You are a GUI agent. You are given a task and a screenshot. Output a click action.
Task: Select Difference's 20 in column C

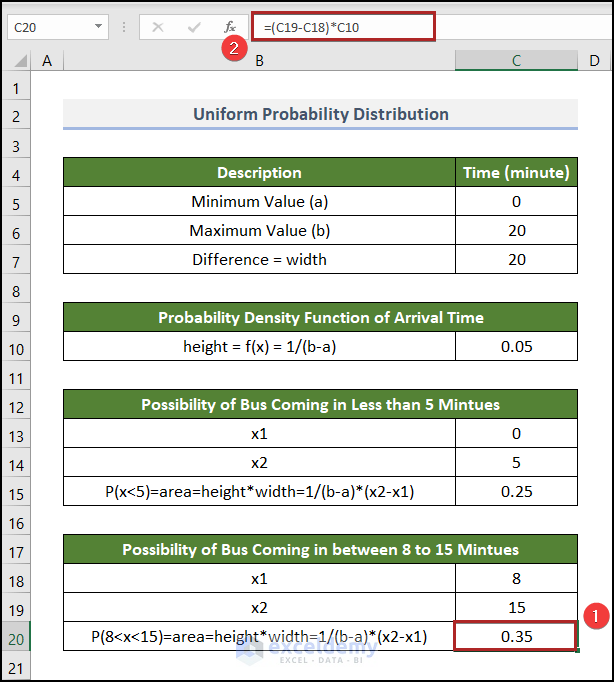click(x=516, y=260)
